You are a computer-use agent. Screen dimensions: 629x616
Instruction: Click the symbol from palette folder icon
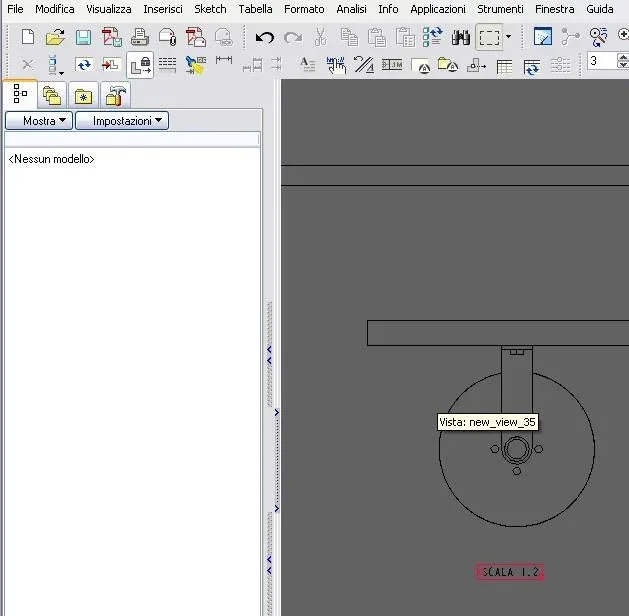(448, 64)
